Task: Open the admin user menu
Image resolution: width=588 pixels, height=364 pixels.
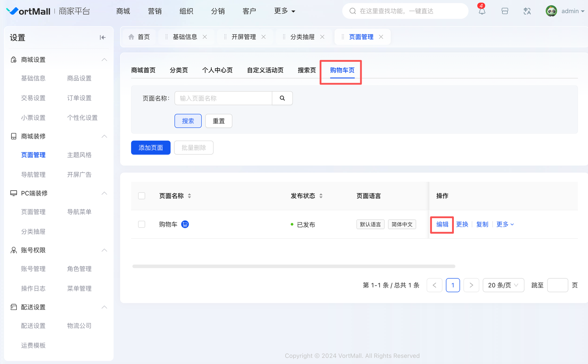Action: (x=565, y=11)
